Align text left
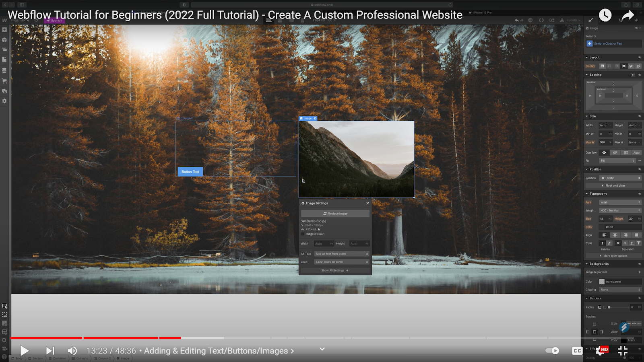The height and width of the screenshot is (362, 644). tap(604, 235)
